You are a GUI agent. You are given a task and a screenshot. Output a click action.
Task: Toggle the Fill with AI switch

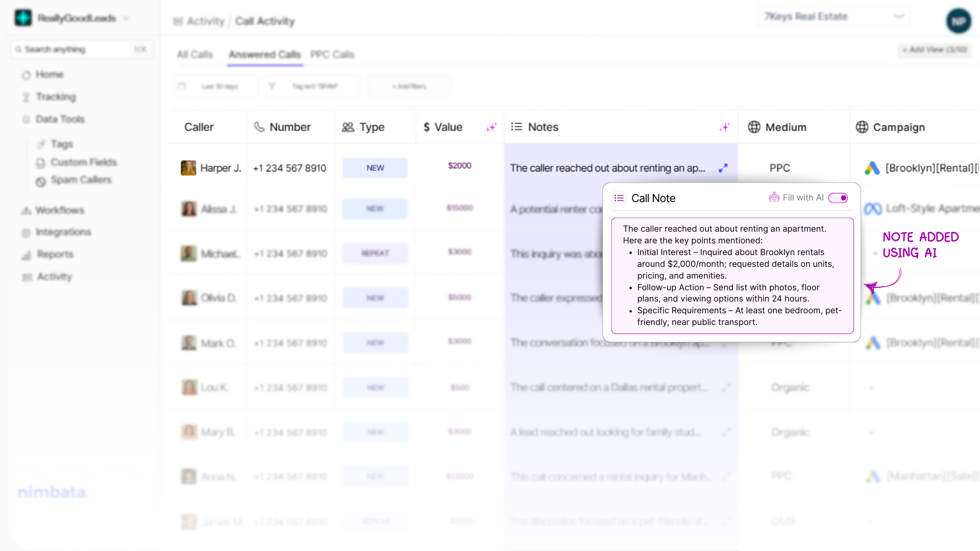click(838, 197)
